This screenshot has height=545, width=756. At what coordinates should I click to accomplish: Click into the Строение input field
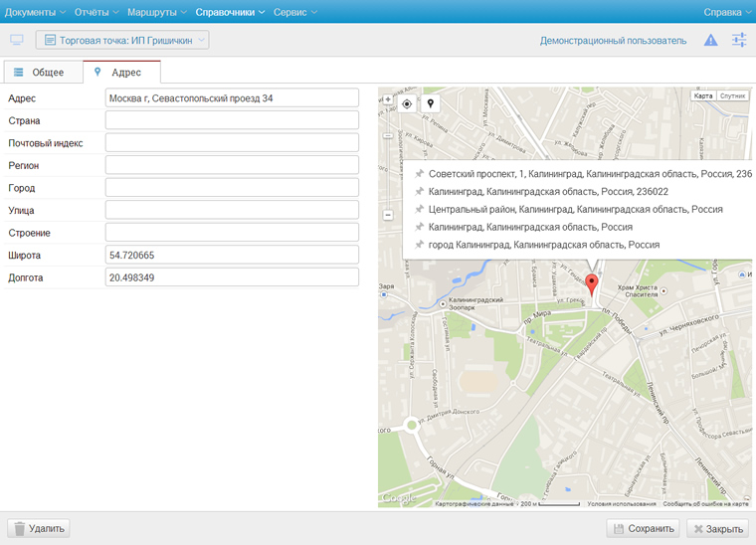tap(232, 233)
